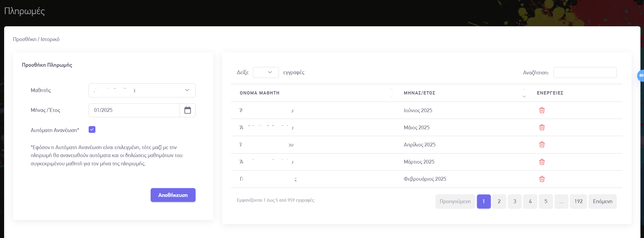Jump to last page 192

point(578,201)
